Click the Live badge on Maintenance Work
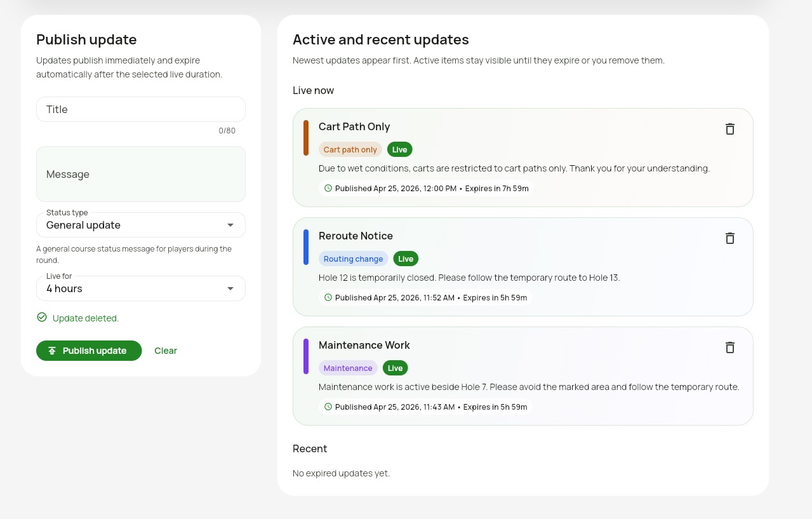Screen dimensions: 812x519 click(395, 368)
